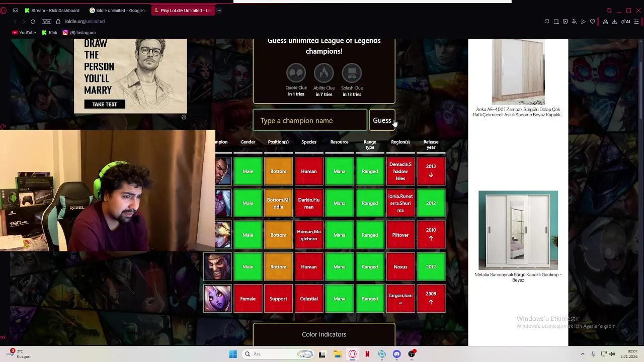Switch to loldle unlimited Google tab
The image size is (644, 362).
click(x=118, y=10)
